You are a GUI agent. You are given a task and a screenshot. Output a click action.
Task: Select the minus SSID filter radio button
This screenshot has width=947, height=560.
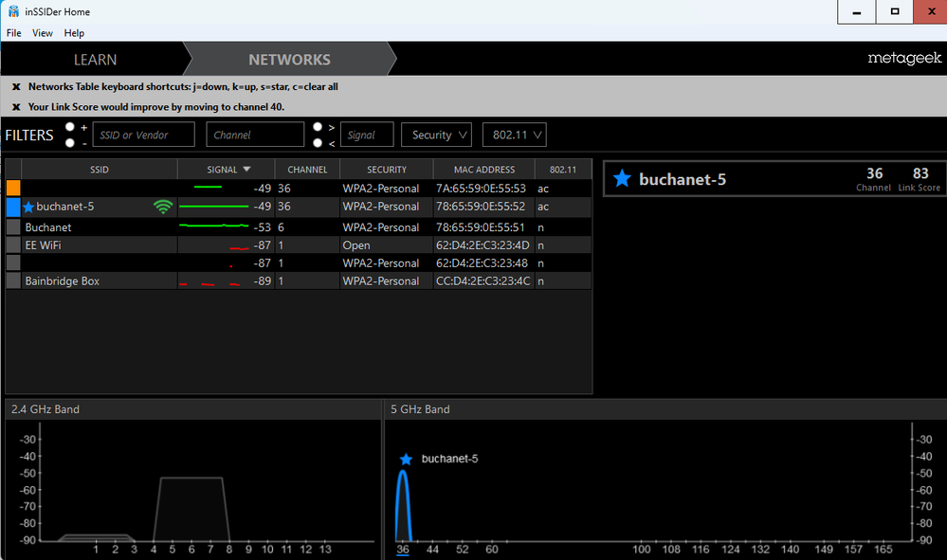[x=70, y=143]
